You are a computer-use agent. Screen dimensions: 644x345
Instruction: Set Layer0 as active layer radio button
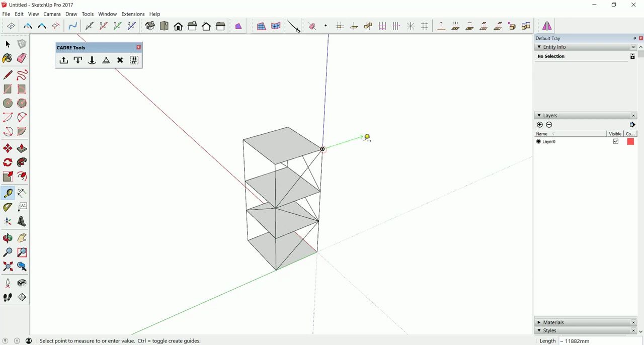[538, 141]
